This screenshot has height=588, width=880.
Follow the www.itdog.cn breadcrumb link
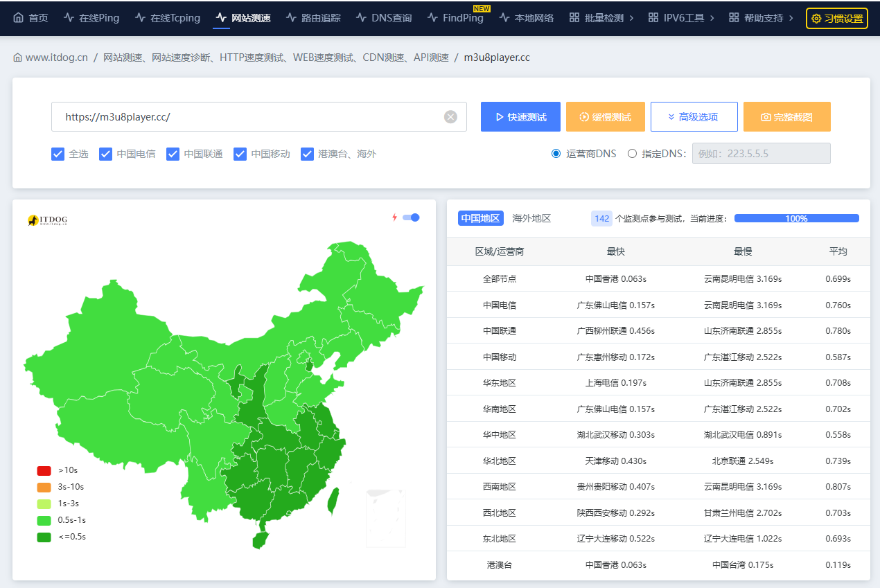point(56,57)
